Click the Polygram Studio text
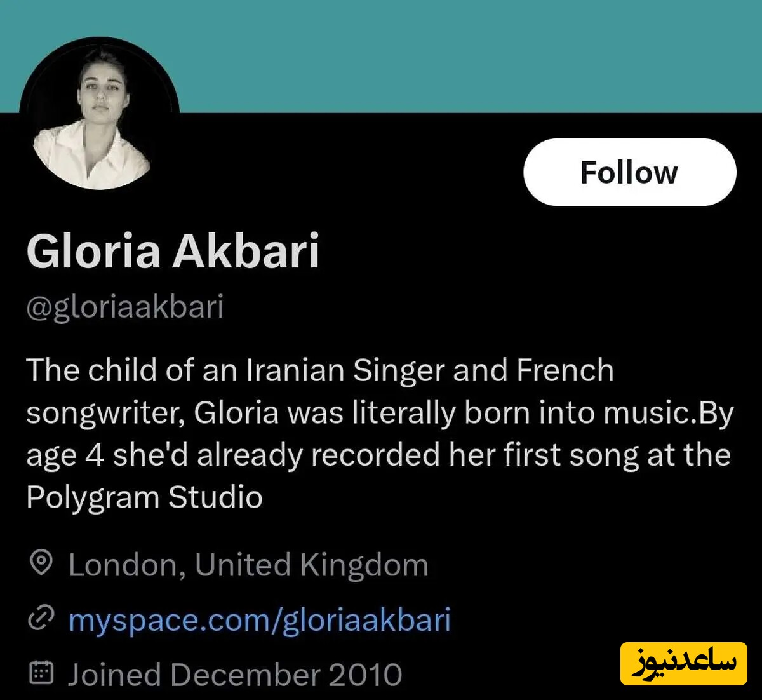This screenshot has width=762, height=700. click(144, 497)
